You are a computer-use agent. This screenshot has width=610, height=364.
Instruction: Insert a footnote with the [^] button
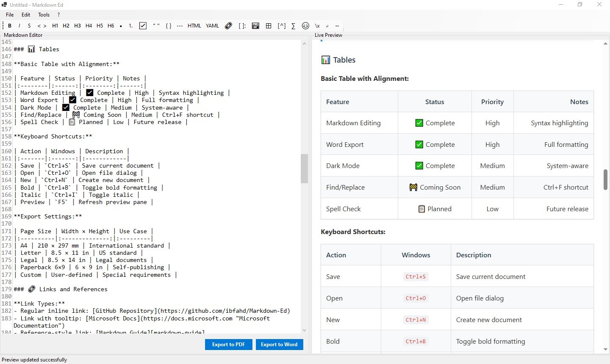[x=282, y=26]
